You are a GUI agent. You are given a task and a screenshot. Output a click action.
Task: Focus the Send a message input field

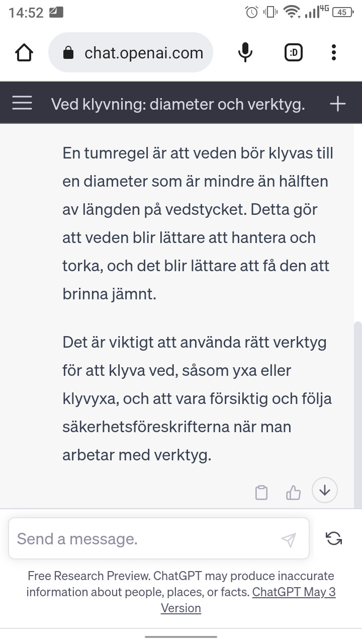click(146, 539)
